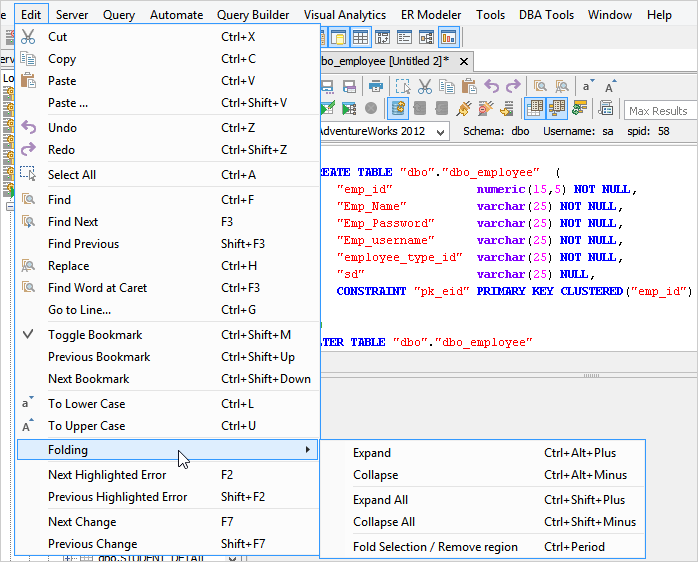The height and width of the screenshot is (562, 698).
Task: Click the paste clipboard icon in the editor toolbar
Action: [x=469, y=86]
